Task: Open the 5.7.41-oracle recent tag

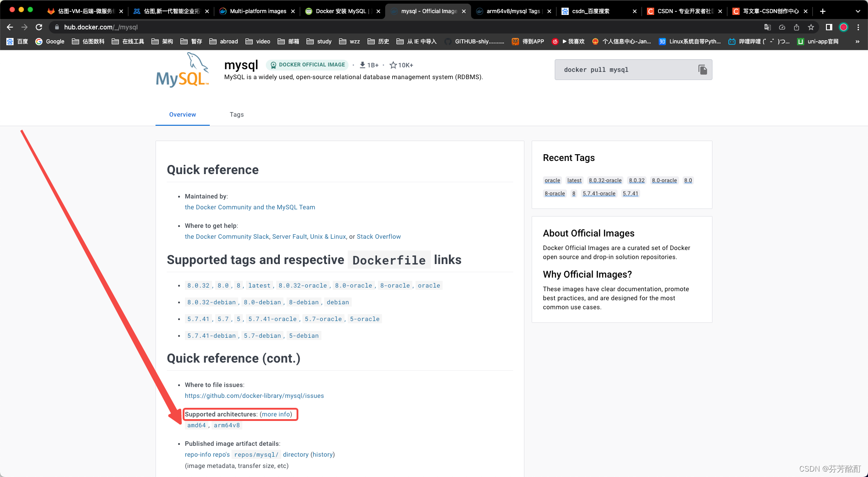Action: tap(599, 194)
